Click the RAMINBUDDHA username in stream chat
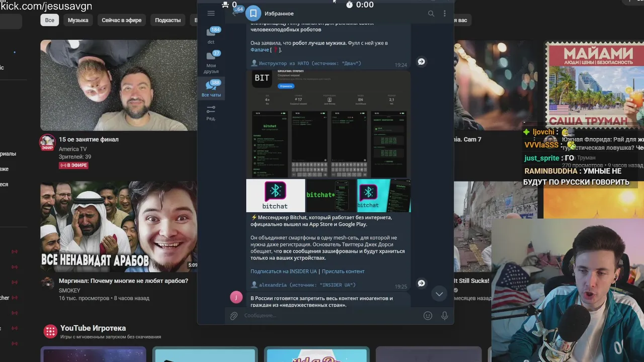644x362 pixels. (550, 171)
